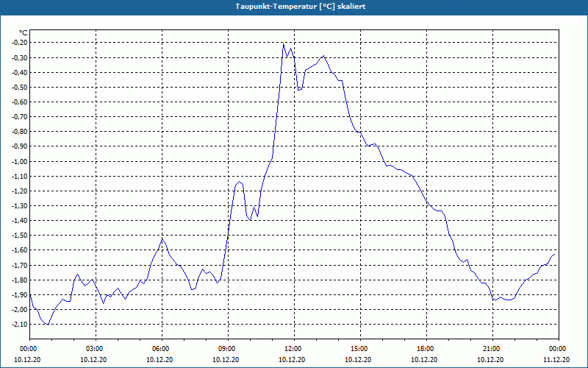Click the -2,00 y-axis value
This screenshot has width=588, height=368.
[x=20, y=310]
